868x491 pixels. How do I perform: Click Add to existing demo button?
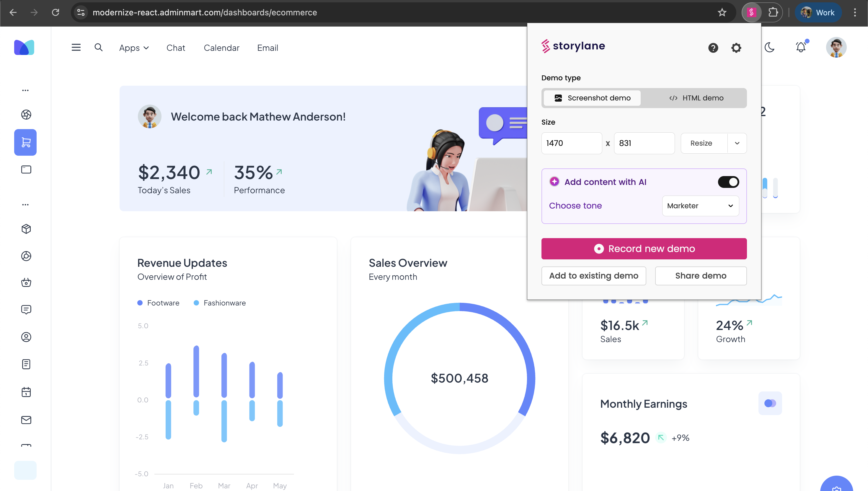[593, 276]
